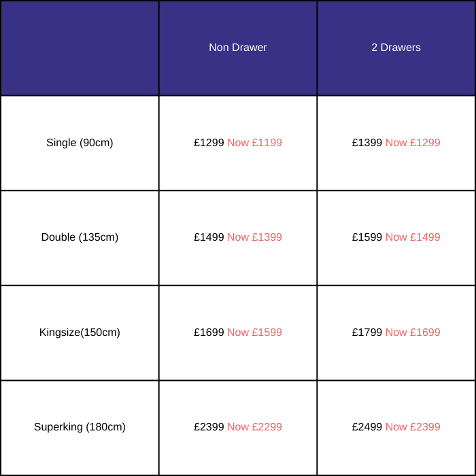Click the original £1399 Single price
476x476 pixels.
(367, 143)
